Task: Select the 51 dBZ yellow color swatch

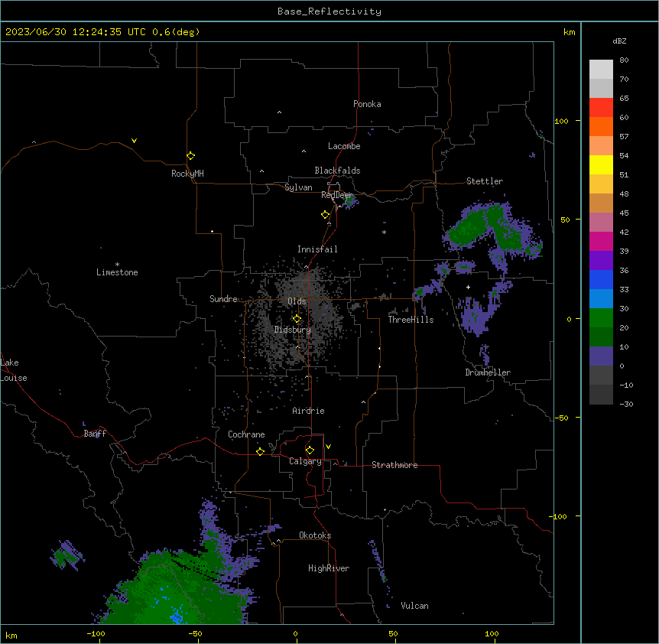Action: [x=601, y=164]
